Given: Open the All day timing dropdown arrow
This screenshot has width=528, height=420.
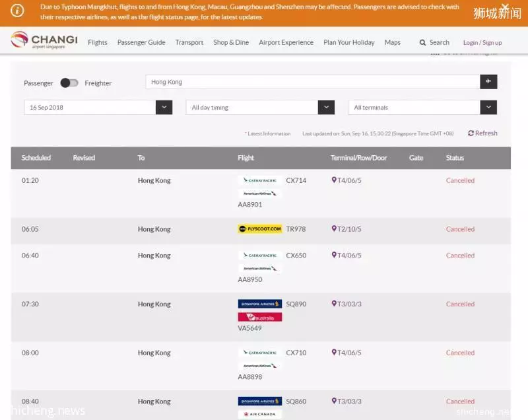Looking at the screenshot, I should [x=326, y=108].
